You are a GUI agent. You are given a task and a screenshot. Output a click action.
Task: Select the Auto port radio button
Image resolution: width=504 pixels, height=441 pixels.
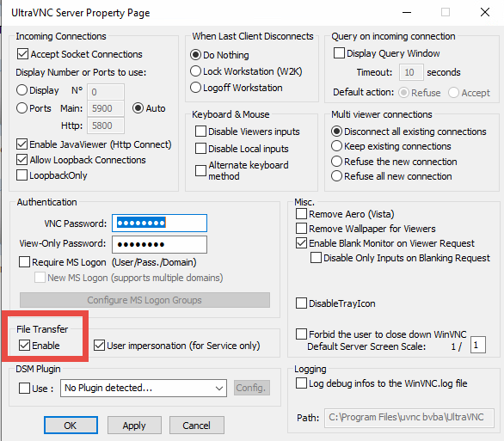138,108
